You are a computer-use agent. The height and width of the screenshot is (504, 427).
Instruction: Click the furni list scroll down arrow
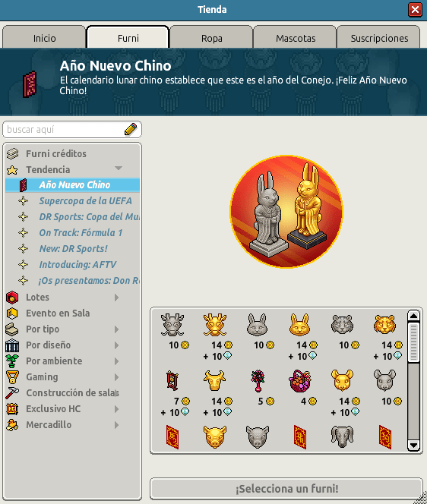413,446
